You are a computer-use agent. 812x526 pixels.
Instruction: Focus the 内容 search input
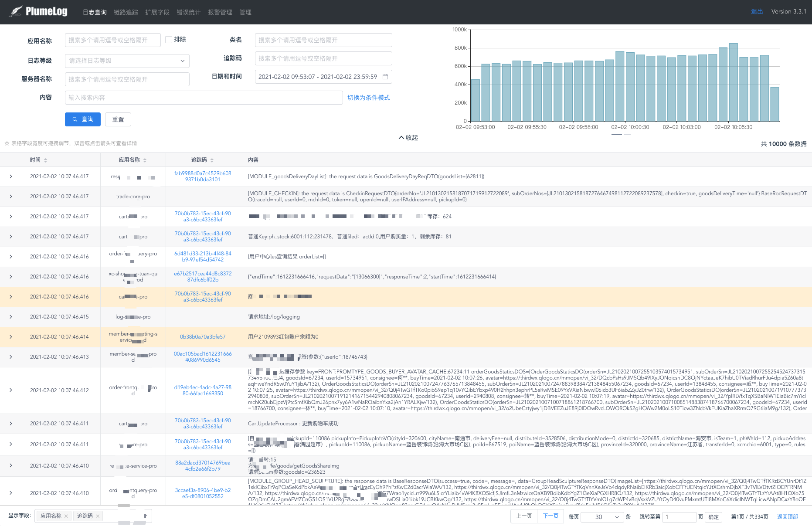pos(204,98)
